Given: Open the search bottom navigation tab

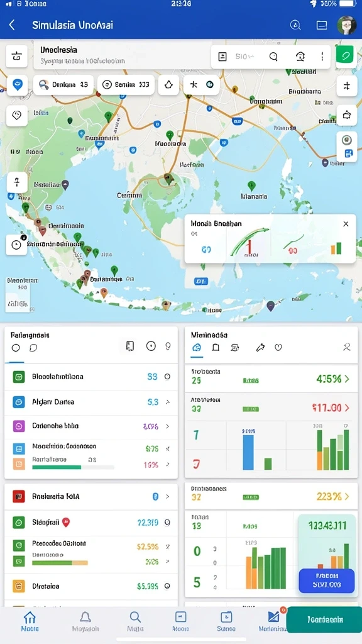Looking at the screenshot, I should pos(135,621).
